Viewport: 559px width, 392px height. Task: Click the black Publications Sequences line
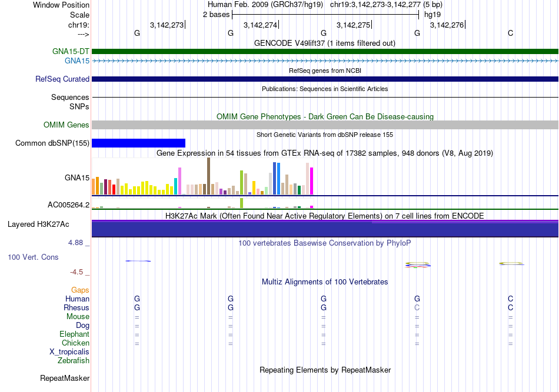[x=325, y=97]
